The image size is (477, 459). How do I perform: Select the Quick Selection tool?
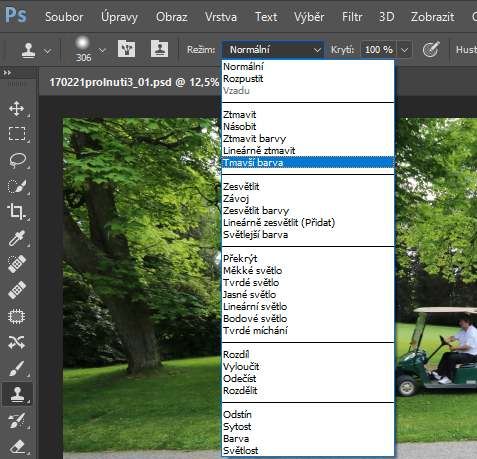[17, 186]
